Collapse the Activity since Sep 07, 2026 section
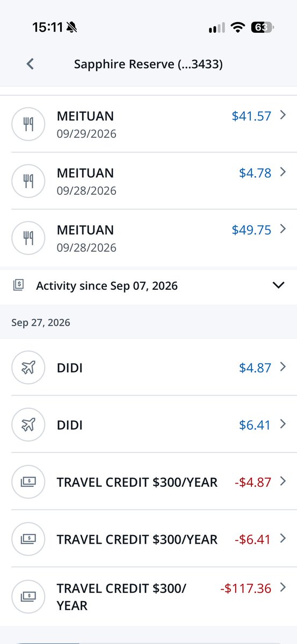Image resolution: width=297 pixels, height=644 pixels. (278, 286)
